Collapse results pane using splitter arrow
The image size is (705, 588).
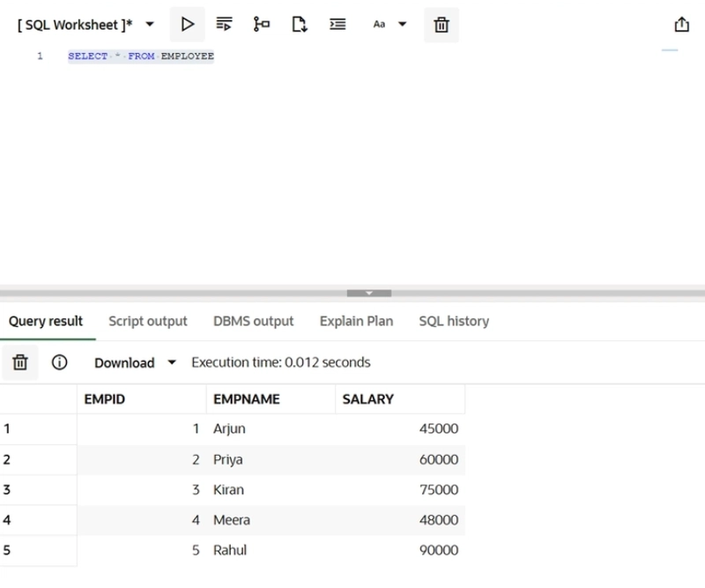click(x=368, y=293)
